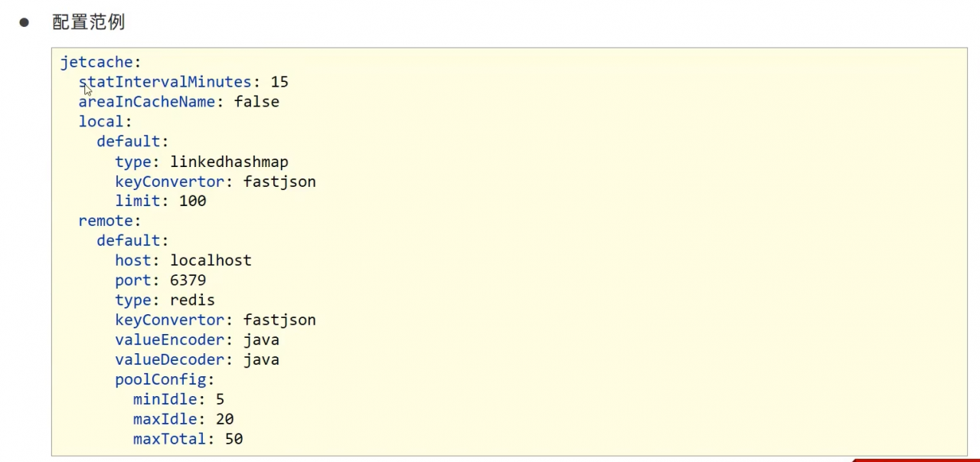Click the remote section key
This screenshot has width=980, height=462.
[106, 221]
